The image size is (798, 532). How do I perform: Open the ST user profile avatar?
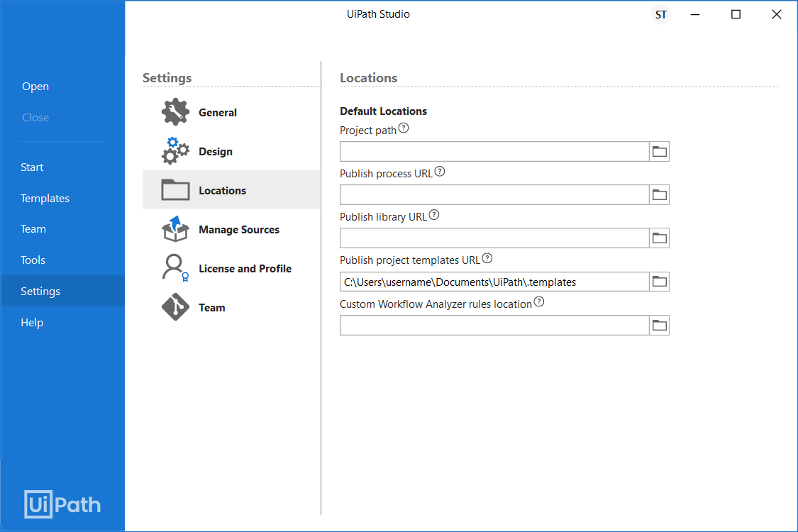click(x=660, y=15)
